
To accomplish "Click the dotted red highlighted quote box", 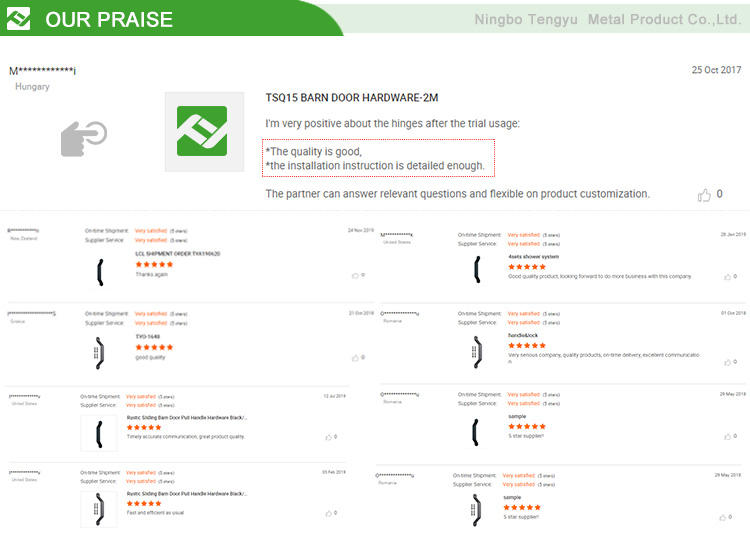I will pos(380,158).
